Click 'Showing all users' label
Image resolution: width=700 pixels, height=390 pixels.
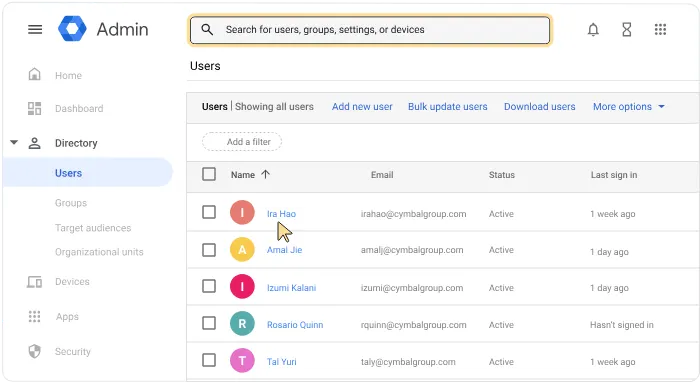[x=274, y=107]
